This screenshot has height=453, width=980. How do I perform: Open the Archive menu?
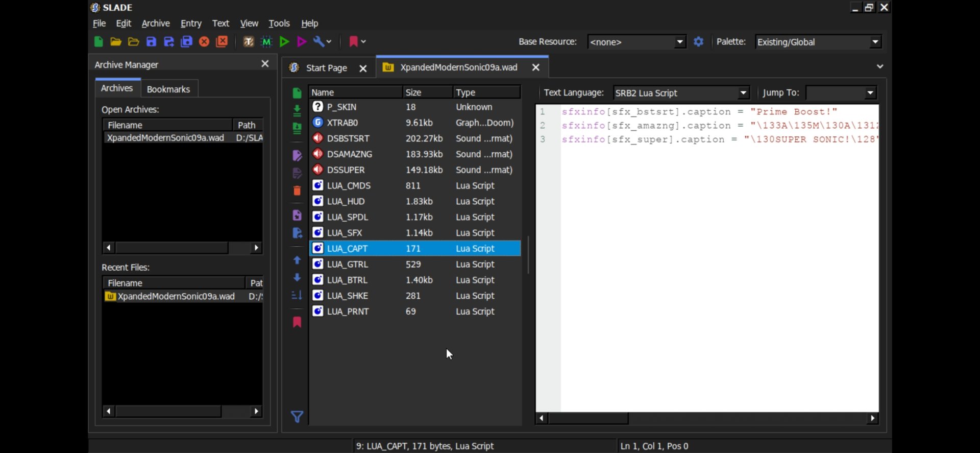156,23
